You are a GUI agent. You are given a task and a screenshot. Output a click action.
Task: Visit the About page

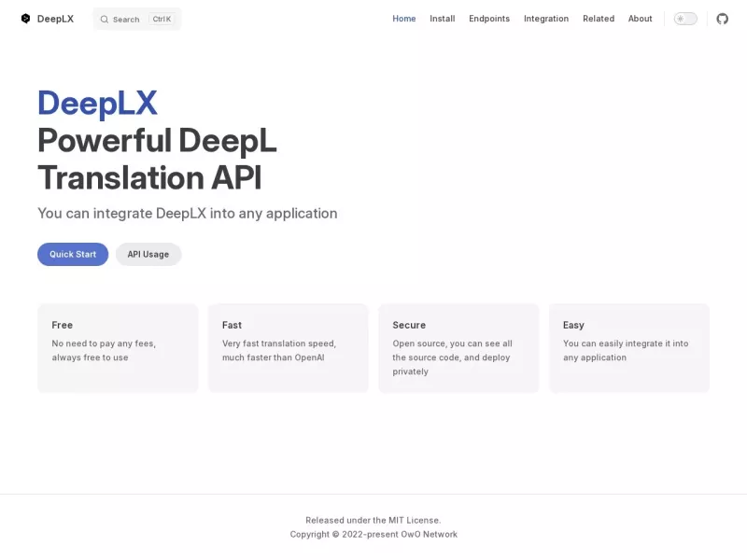pos(640,19)
